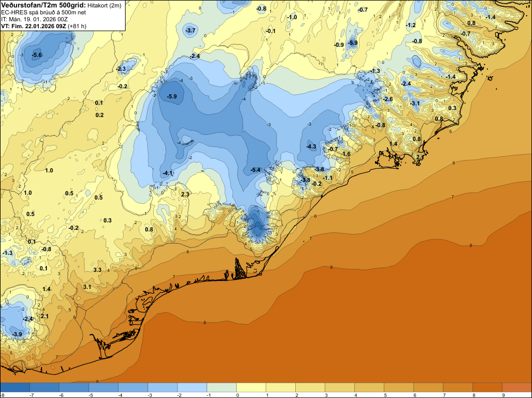Screen dimensions: 532x398
Task: Click the legend tick label 9
Action: [503, 395]
